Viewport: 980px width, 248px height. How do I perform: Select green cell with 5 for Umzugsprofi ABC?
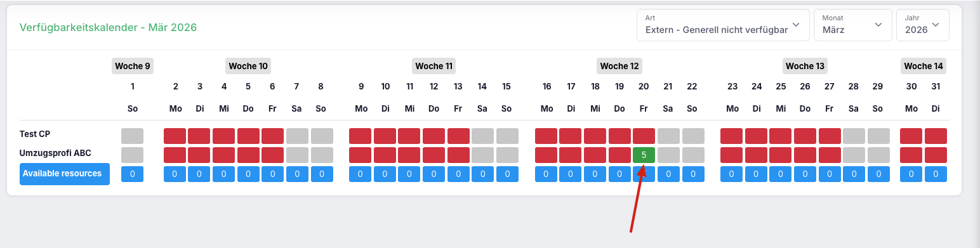644,155
